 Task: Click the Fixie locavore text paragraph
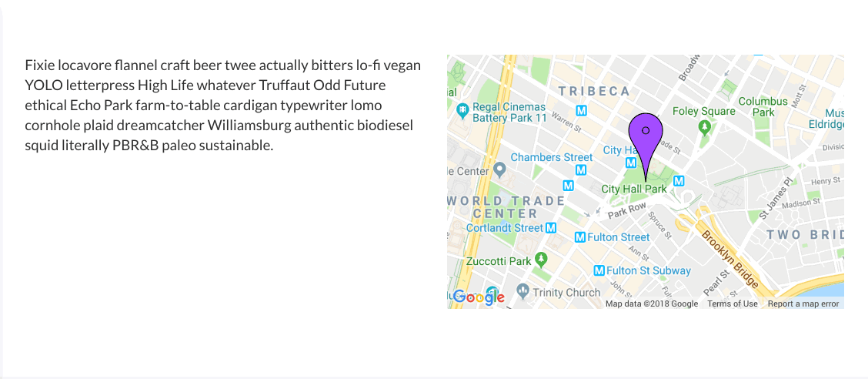tap(223, 106)
